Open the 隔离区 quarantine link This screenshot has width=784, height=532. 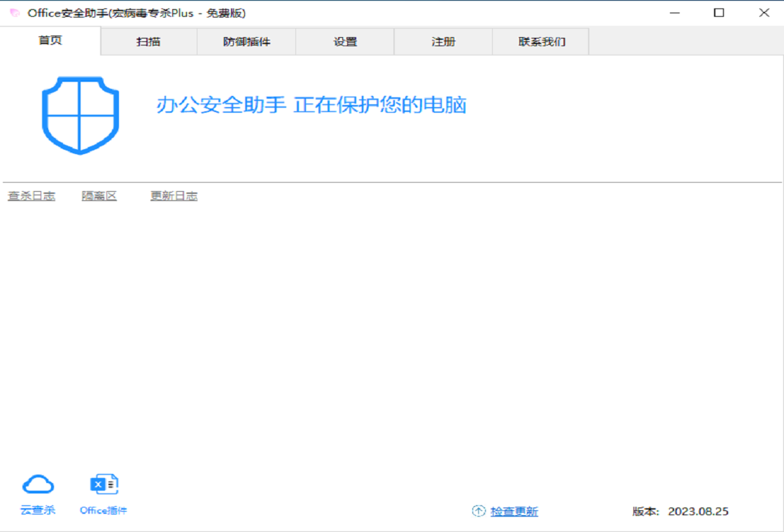coord(99,196)
